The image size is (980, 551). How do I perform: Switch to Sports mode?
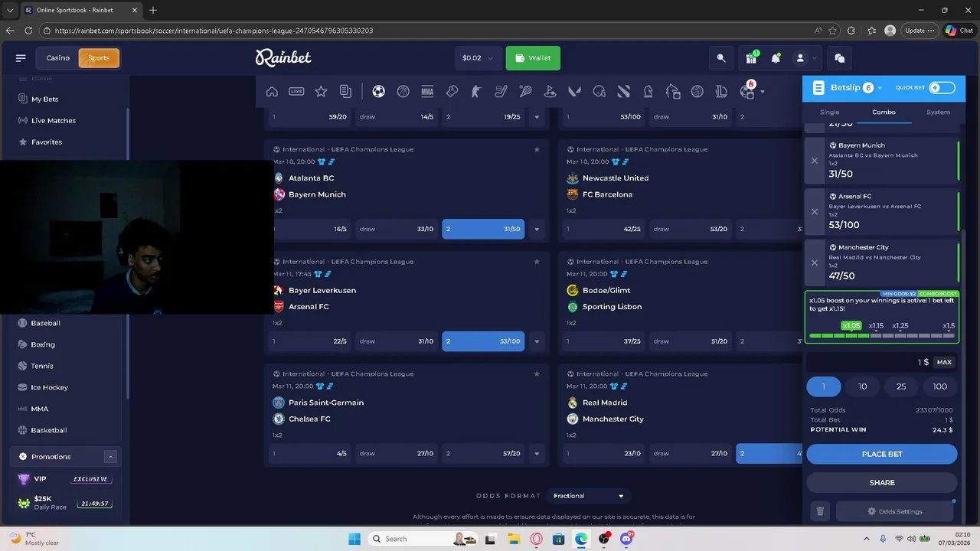click(99, 58)
